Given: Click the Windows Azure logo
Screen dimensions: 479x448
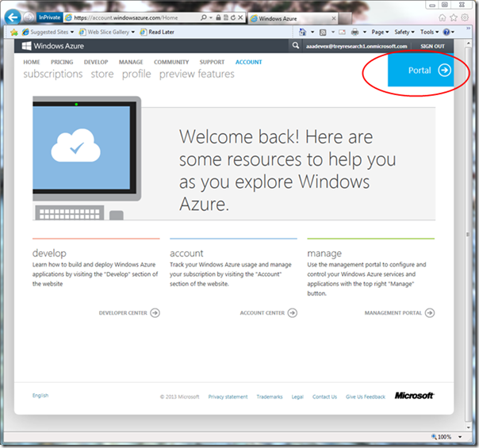Looking at the screenshot, I should [52, 46].
